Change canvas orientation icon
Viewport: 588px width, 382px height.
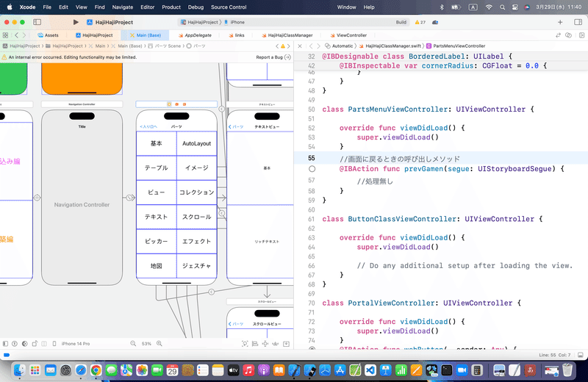(35, 343)
